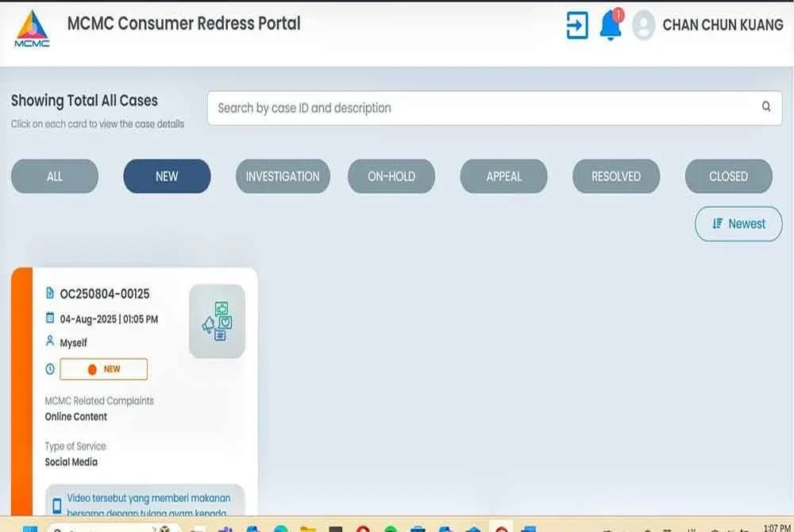Image resolution: width=794 pixels, height=532 pixels.
Task: Click the MCMC logo
Action: click(x=32, y=29)
